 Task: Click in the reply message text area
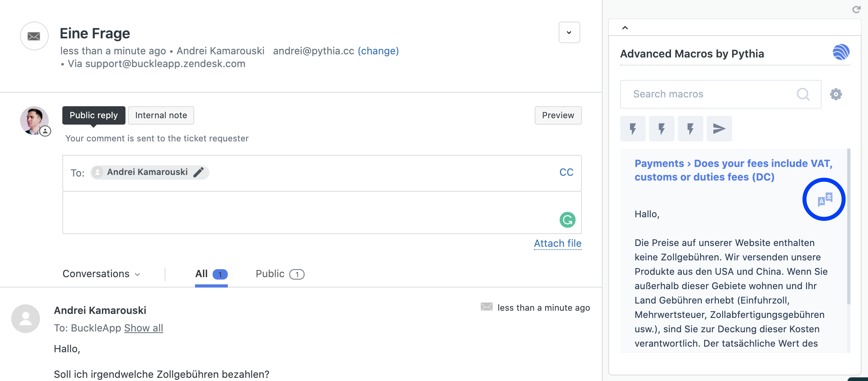(322, 212)
